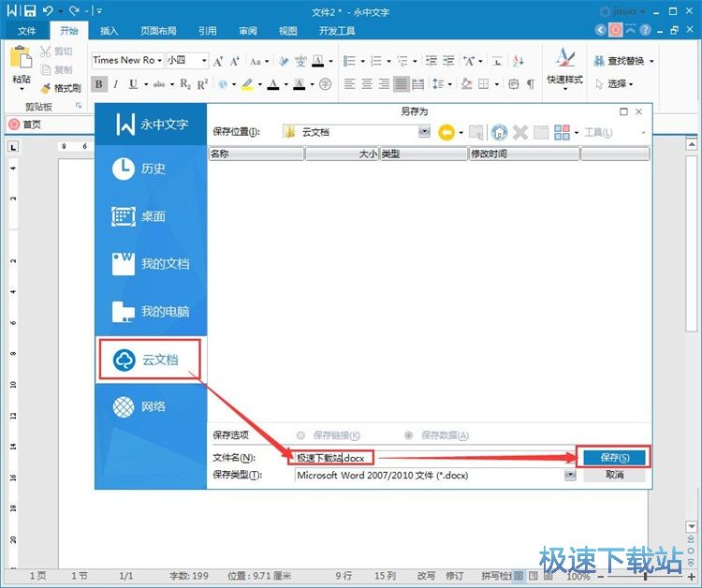Toggle the justify alignment button
The width and height of the screenshot is (702, 588).
pos(402,83)
